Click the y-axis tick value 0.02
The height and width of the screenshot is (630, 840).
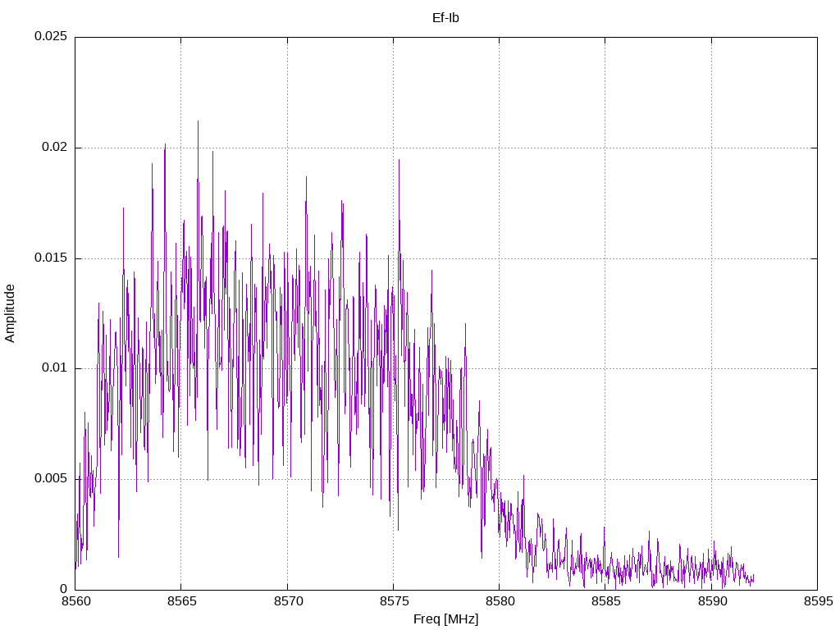55,147
